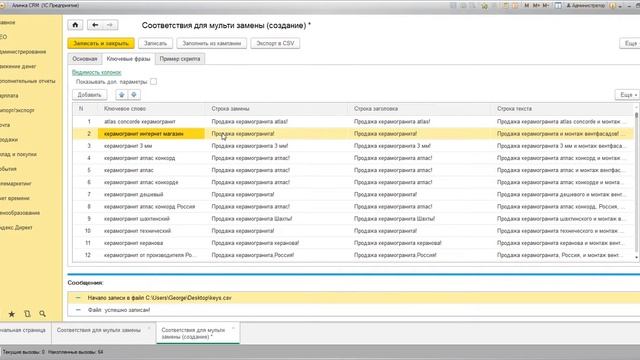Select cell 'керамогранит дешевый'

(151, 194)
